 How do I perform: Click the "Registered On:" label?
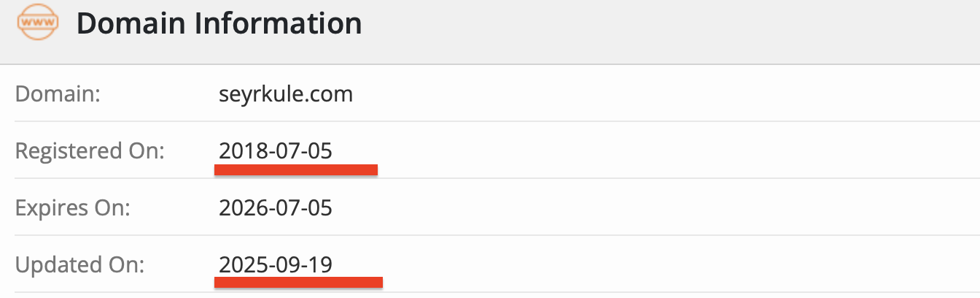pyautogui.click(x=90, y=151)
